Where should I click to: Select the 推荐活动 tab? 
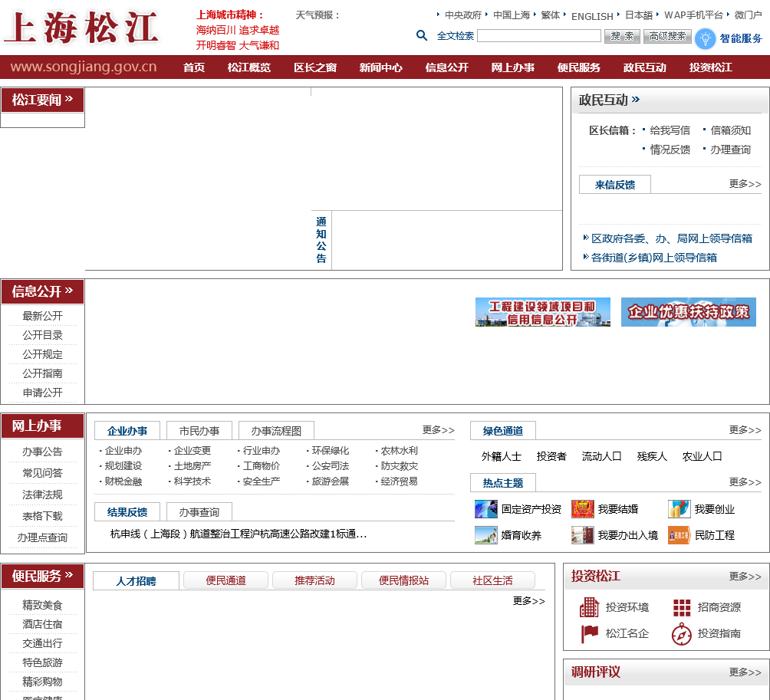coord(314,580)
